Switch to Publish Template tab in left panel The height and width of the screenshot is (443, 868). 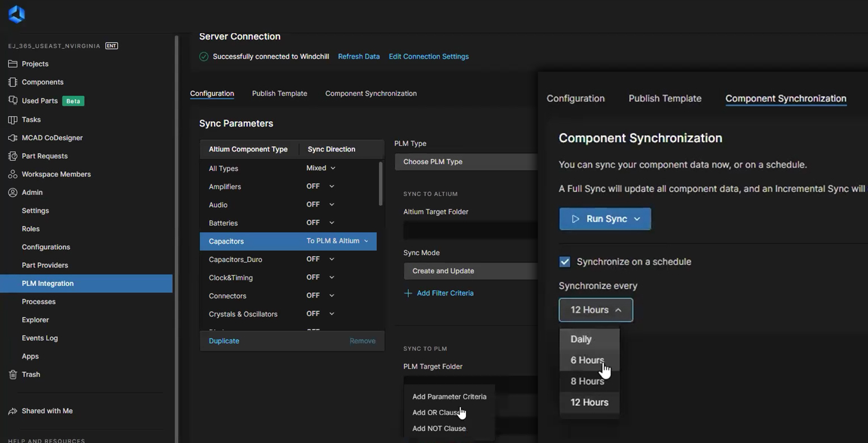(x=279, y=93)
